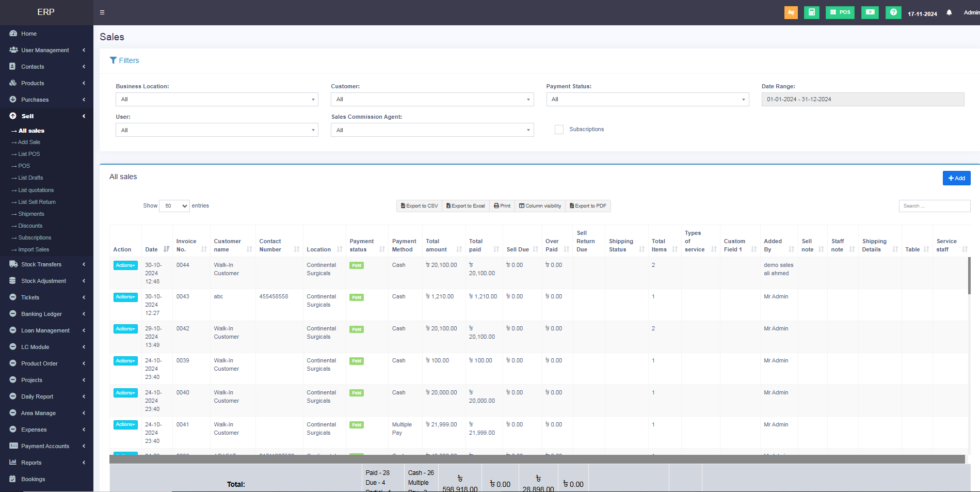Launch POS from the top bar button

(840, 12)
